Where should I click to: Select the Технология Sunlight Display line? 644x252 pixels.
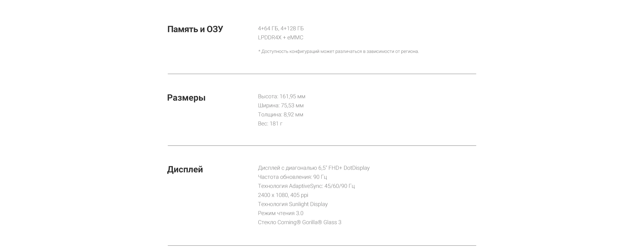click(x=293, y=204)
